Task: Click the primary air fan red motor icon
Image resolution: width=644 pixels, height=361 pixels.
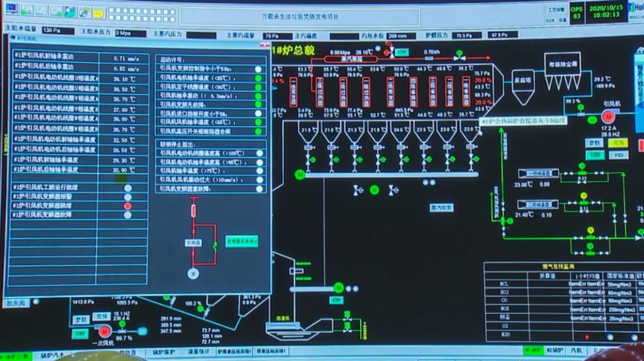Action: pos(105,331)
